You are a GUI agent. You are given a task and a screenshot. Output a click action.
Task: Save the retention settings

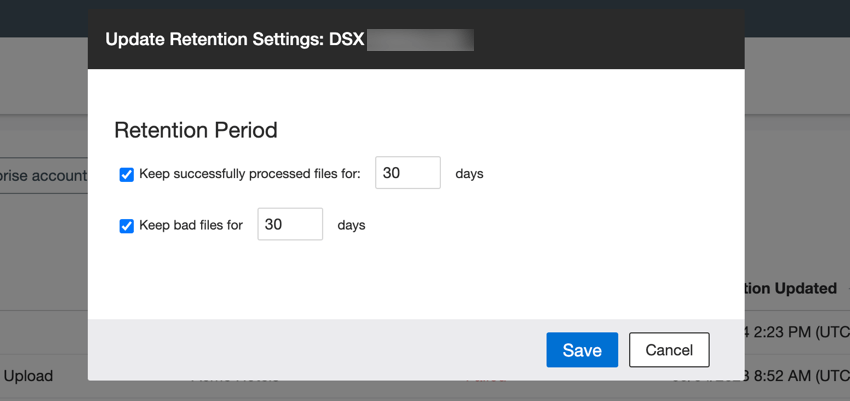(582, 350)
